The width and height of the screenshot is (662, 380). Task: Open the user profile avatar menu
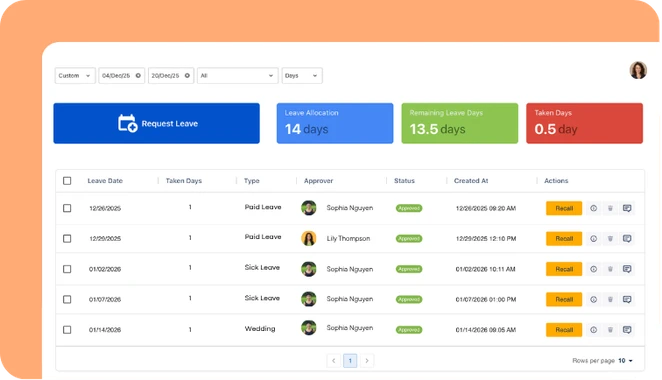tap(638, 70)
